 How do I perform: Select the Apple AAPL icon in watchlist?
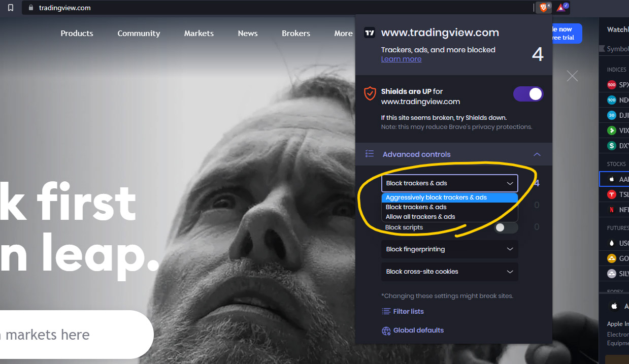pos(611,179)
